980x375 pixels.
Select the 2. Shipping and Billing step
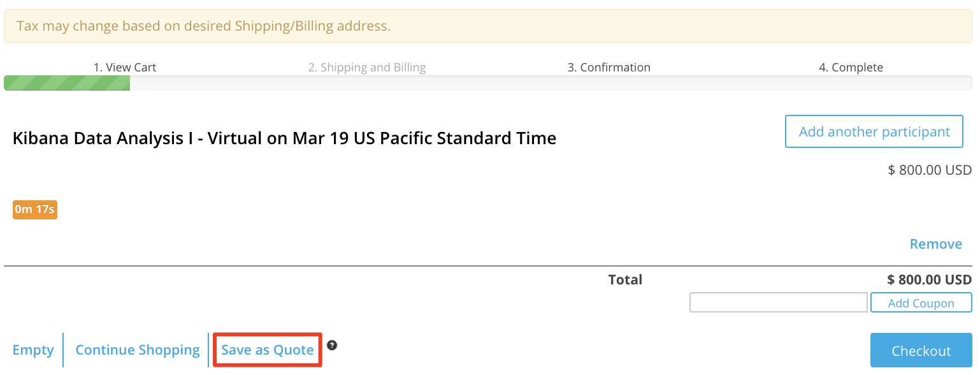(367, 67)
